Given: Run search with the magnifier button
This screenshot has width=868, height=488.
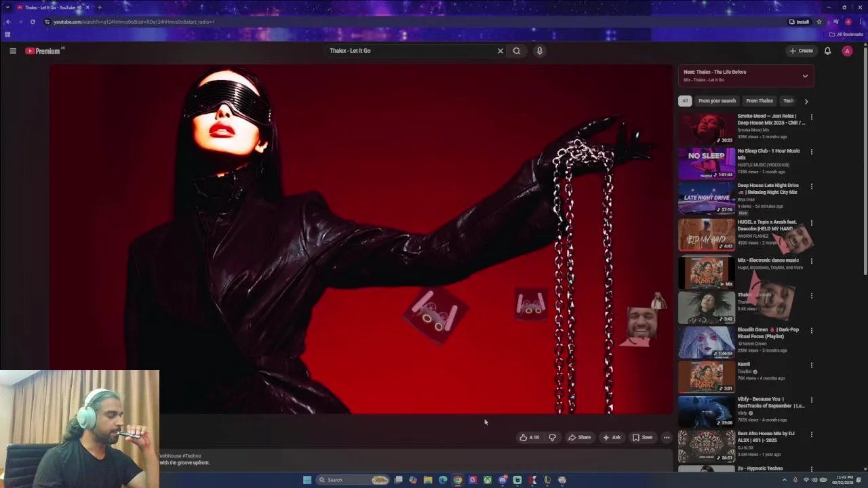Looking at the screenshot, I should click(517, 51).
